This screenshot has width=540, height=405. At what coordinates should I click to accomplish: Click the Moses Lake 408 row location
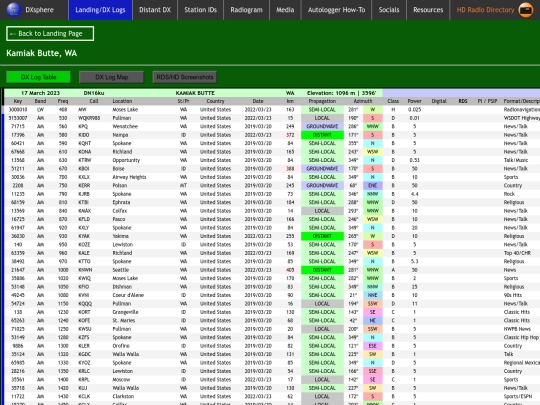[x=125, y=110]
